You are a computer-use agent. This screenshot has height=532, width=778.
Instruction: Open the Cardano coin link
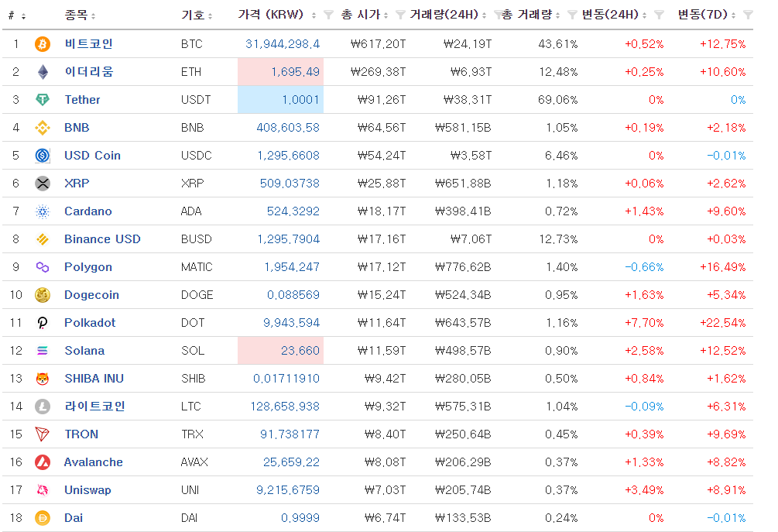click(88, 211)
